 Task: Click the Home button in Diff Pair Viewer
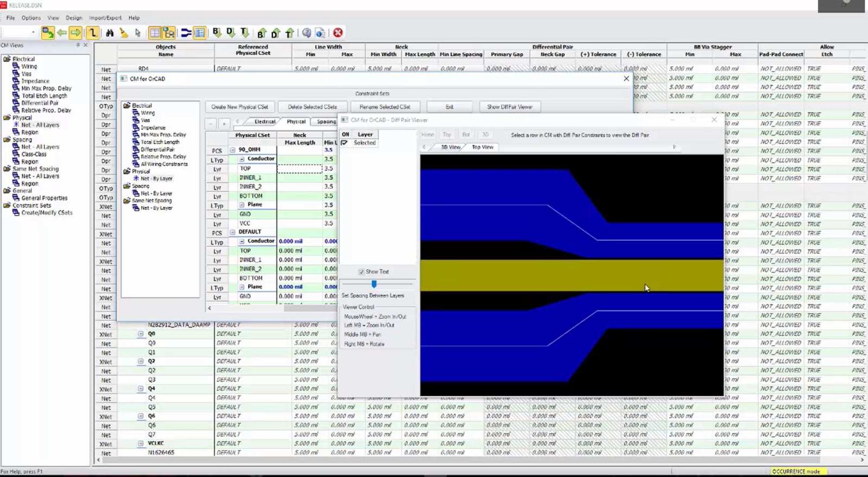point(428,135)
